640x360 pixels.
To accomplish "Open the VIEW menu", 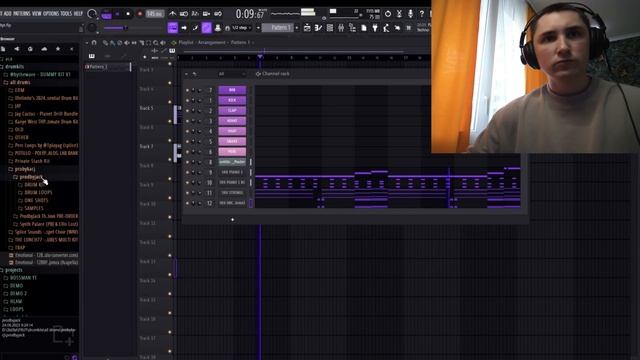I will click(37, 13).
